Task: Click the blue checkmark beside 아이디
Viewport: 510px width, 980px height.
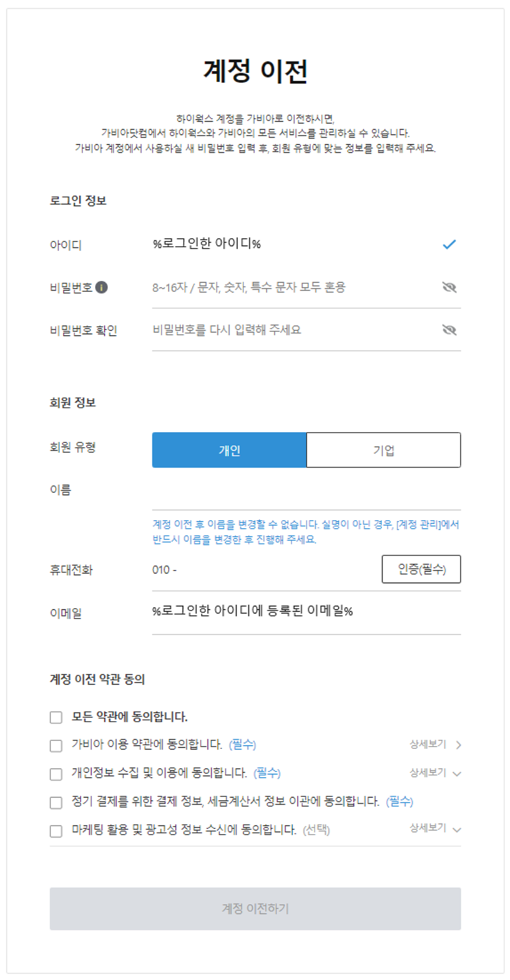Action: point(449,244)
